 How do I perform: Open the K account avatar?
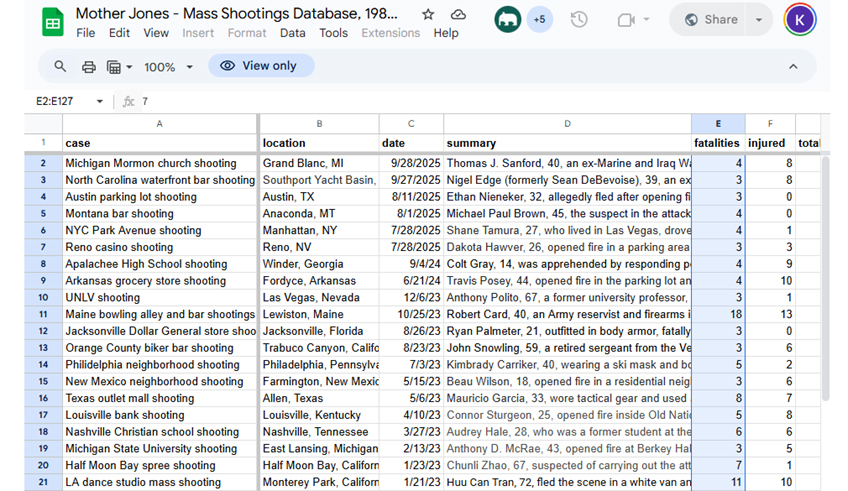[799, 19]
